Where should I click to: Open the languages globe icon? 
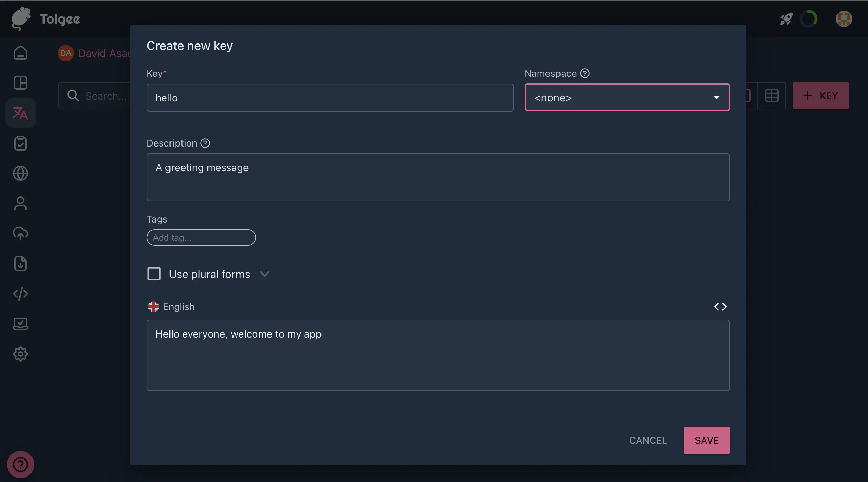tap(21, 173)
